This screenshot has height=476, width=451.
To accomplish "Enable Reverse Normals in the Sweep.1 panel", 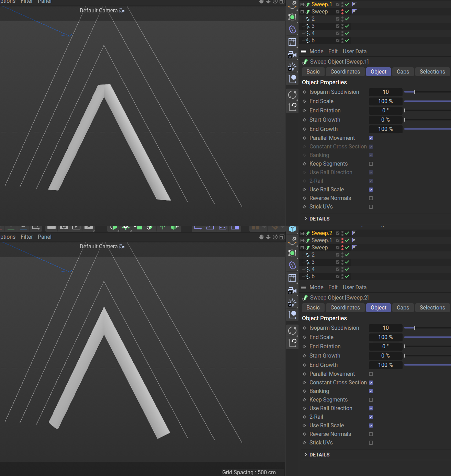I will pyautogui.click(x=371, y=198).
